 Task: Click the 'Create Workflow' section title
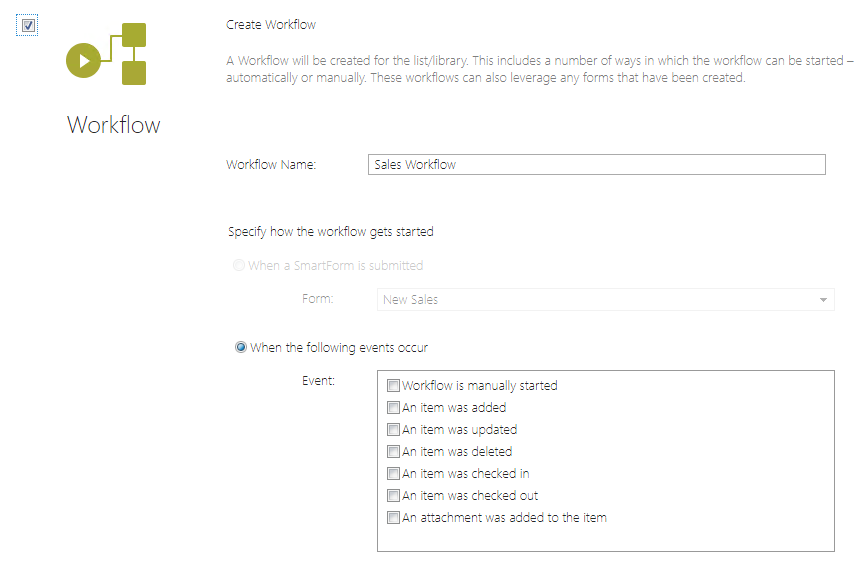click(x=271, y=24)
